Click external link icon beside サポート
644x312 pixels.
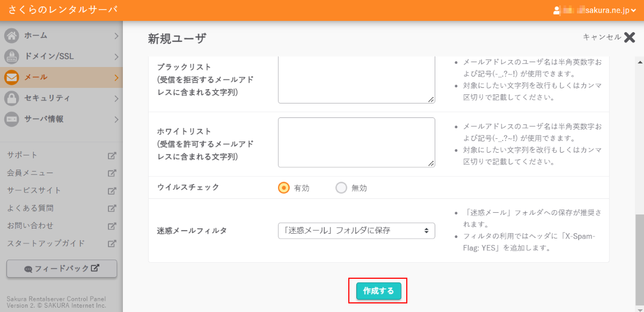click(112, 155)
